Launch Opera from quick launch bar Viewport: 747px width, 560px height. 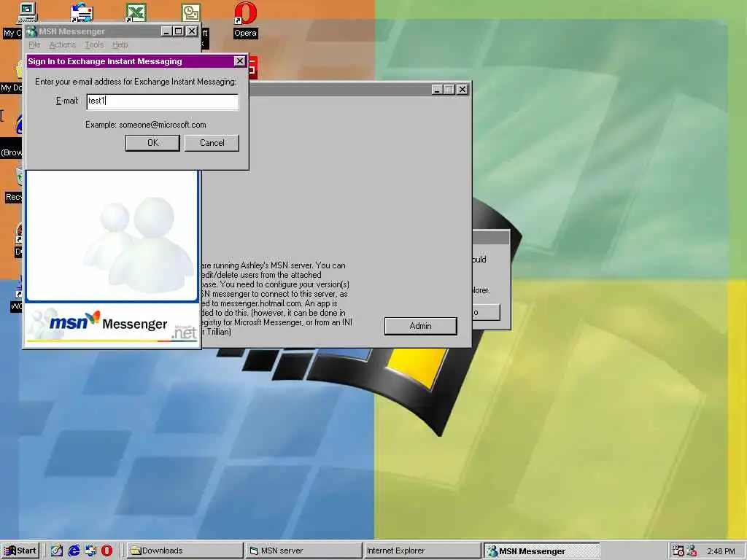point(107,551)
